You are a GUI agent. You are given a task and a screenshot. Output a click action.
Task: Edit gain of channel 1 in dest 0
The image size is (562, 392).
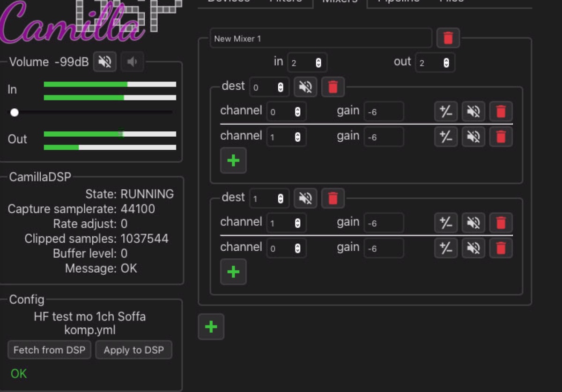(x=384, y=137)
